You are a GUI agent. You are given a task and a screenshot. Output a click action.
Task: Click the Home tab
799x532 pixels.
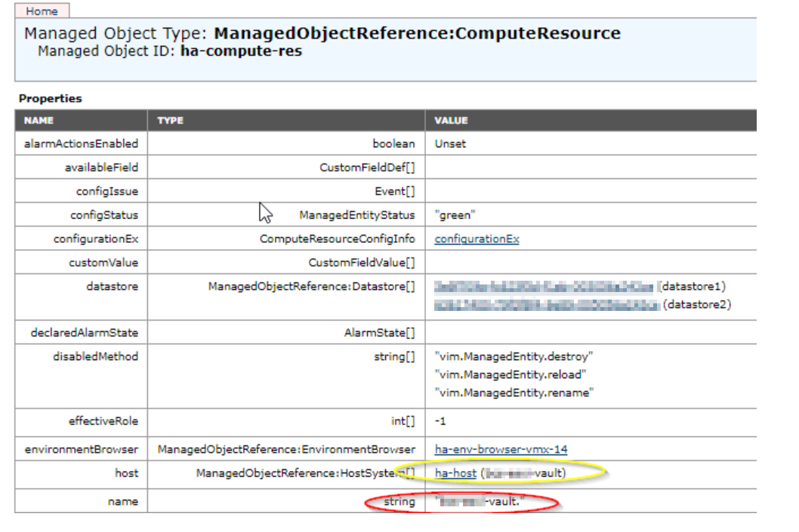pyautogui.click(x=42, y=11)
